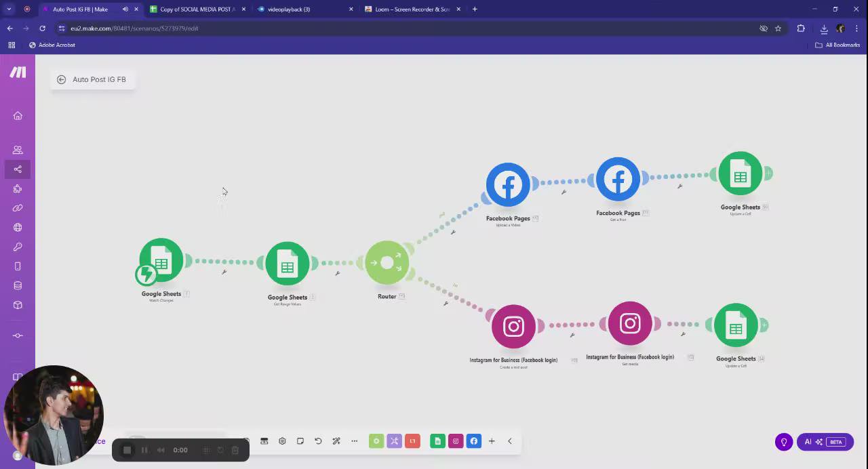Screen dimensions: 868x469
Task: Go back via Auto Post IG FB arrow
Action: click(61, 79)
